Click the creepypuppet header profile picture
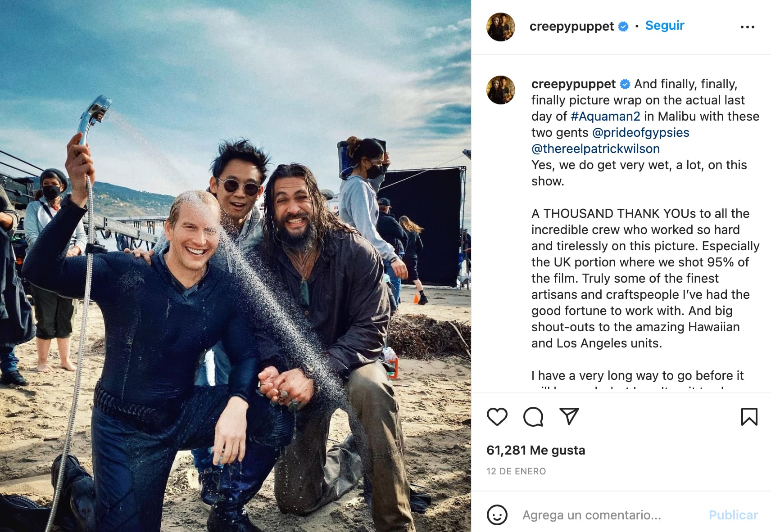771x532 pixels. click(501, 27)
